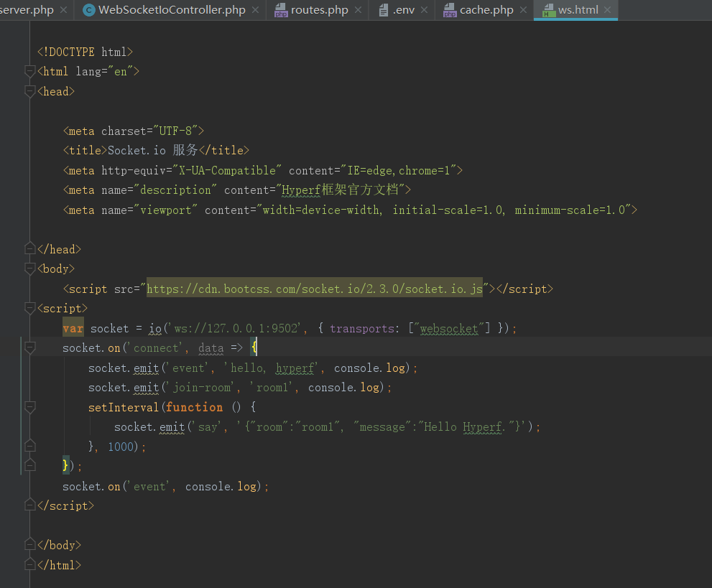This screenshot has height=588, width=712.
Task: Click the 'room1' argument in join-room emit
Action: click(x=272, y=387)
